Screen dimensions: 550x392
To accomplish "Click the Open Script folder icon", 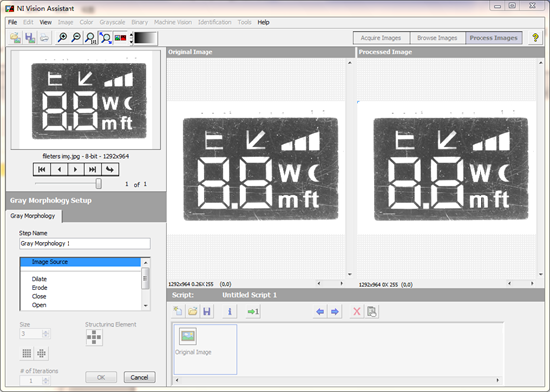I will coord(193,311).
